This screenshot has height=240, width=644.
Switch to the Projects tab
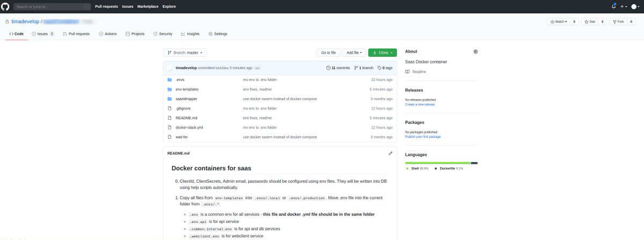click(x=135, y=34)
